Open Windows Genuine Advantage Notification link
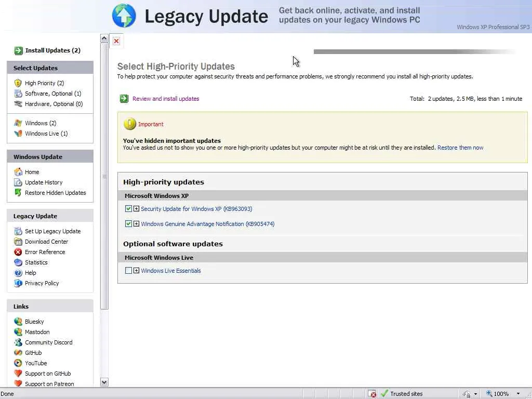 [208, 224]
